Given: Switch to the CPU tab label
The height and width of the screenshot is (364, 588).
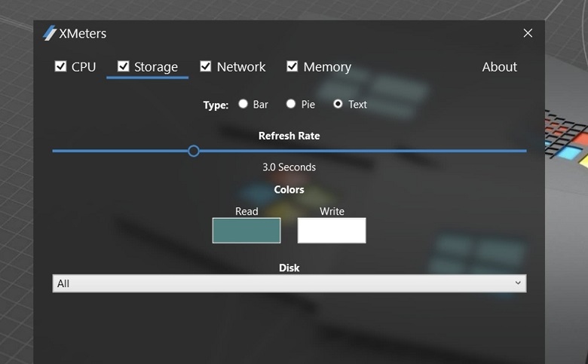Looking at the screenshot, I should pos(84,67).
